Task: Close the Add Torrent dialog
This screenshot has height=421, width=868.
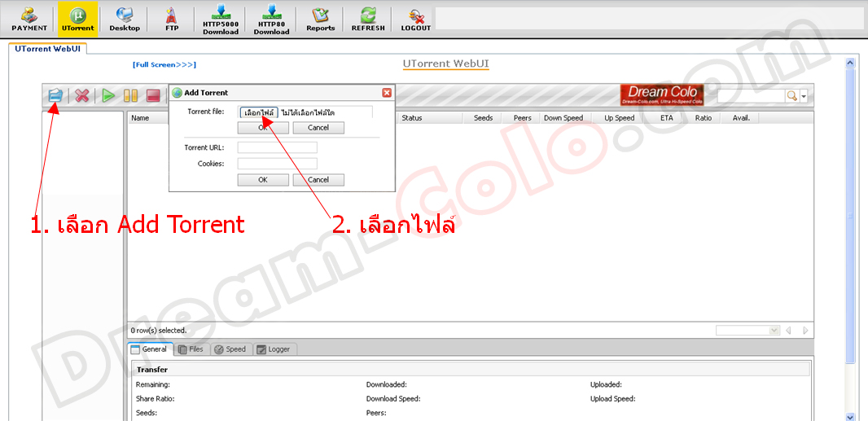Action: (x=387, y=93)
